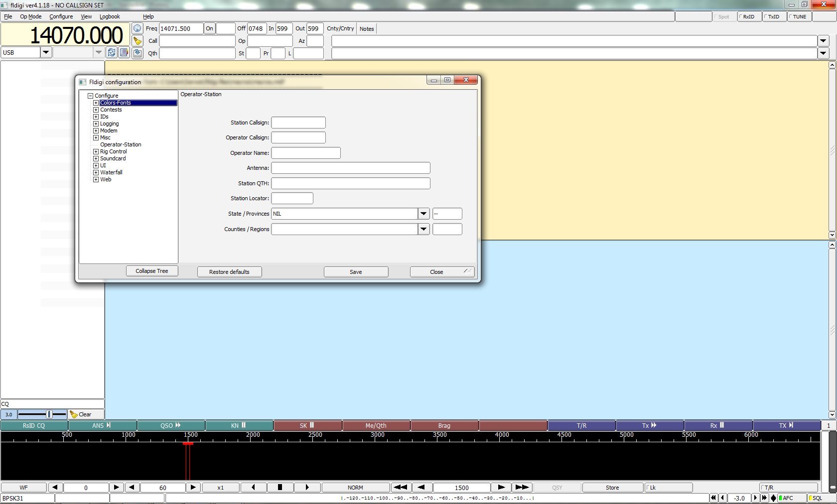Toggle AFC on the status bar
The height and width of the screenshot is (504, 837).
(792, 498)
